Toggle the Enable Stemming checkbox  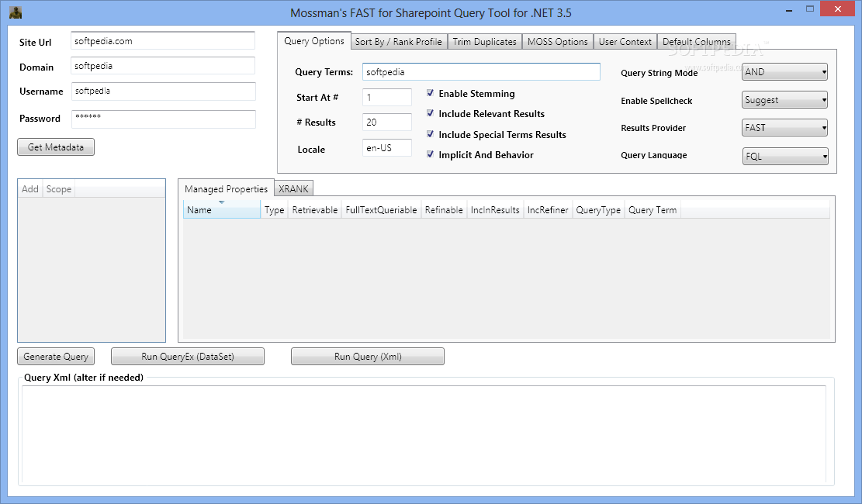(430, 94)
